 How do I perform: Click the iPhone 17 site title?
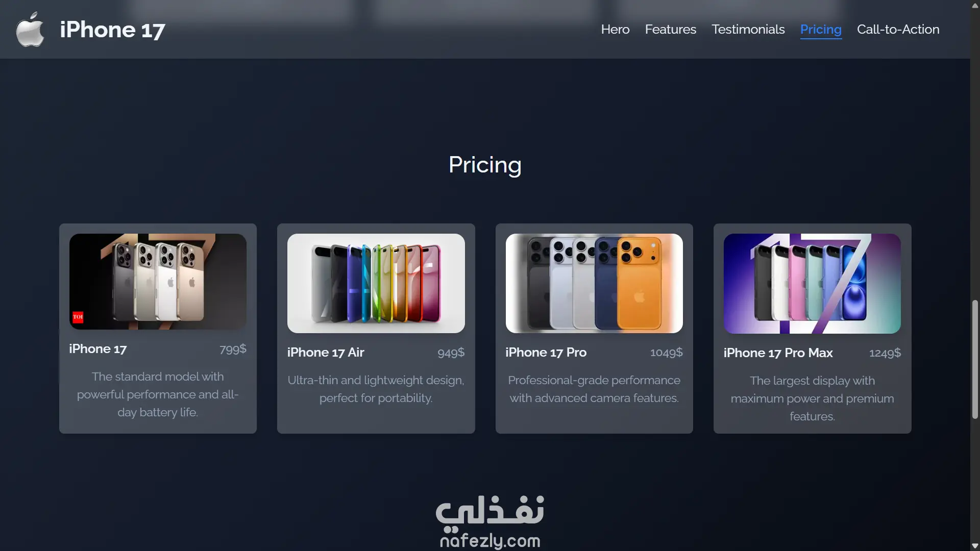[x=112, y=30]
